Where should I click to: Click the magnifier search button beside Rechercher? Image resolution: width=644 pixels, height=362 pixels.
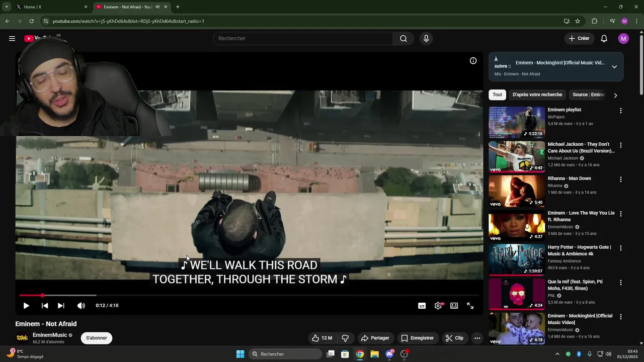(x=404, y=39)
